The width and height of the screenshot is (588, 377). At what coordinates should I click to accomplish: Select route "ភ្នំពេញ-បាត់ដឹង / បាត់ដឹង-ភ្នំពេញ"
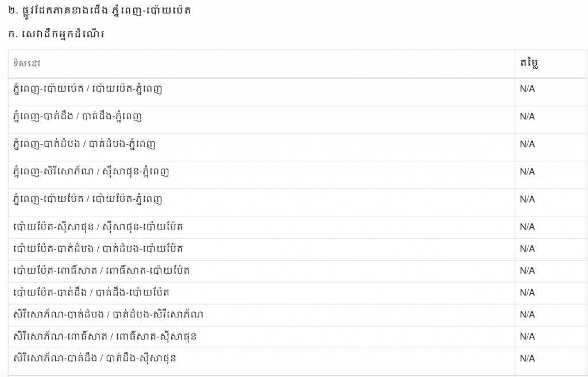pos(78,116)
